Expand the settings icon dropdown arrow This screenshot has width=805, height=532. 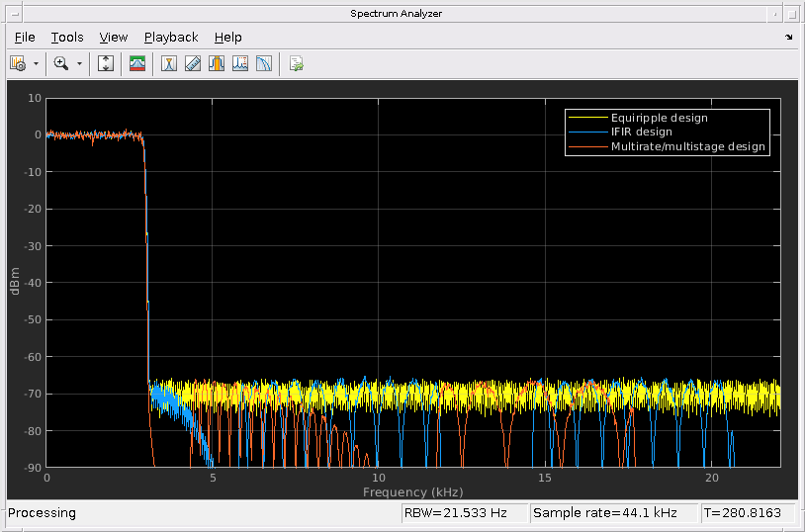[x=37, y=63]
